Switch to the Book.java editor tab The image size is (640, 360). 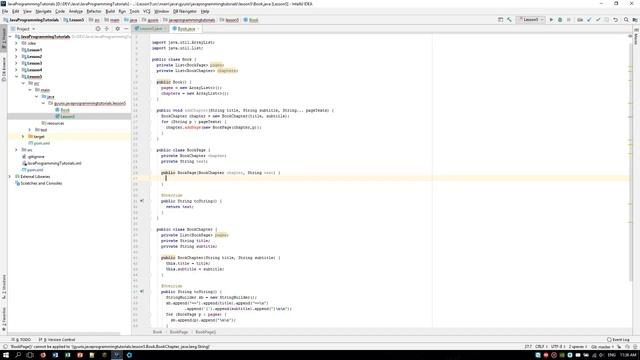click(x=186, y=29)
